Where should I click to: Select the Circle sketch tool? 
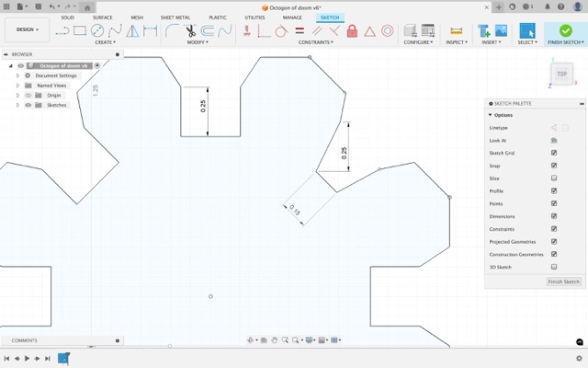click(x=97, y=30)
